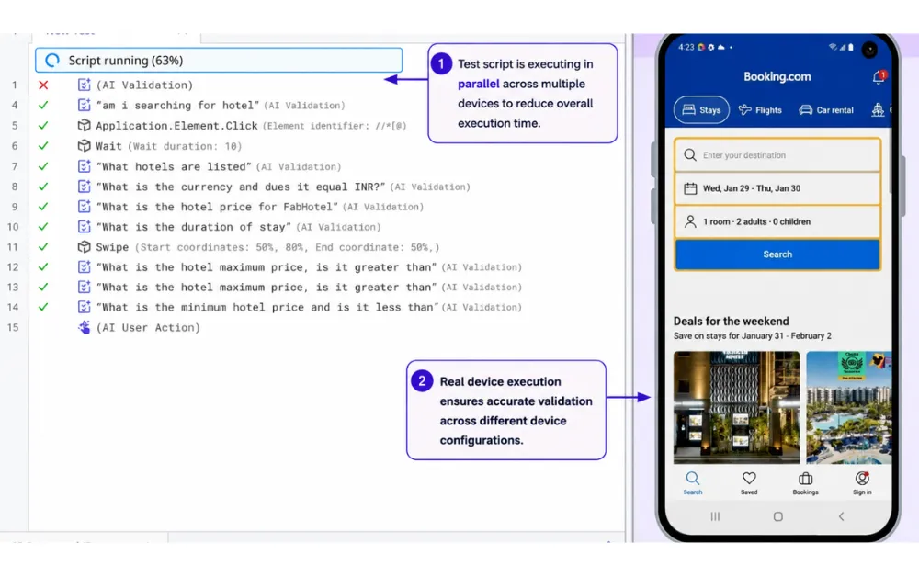Click the validation icon on line 13
Image resolution: width=919 pixels, height=588 pixels.
coord(84,287)
